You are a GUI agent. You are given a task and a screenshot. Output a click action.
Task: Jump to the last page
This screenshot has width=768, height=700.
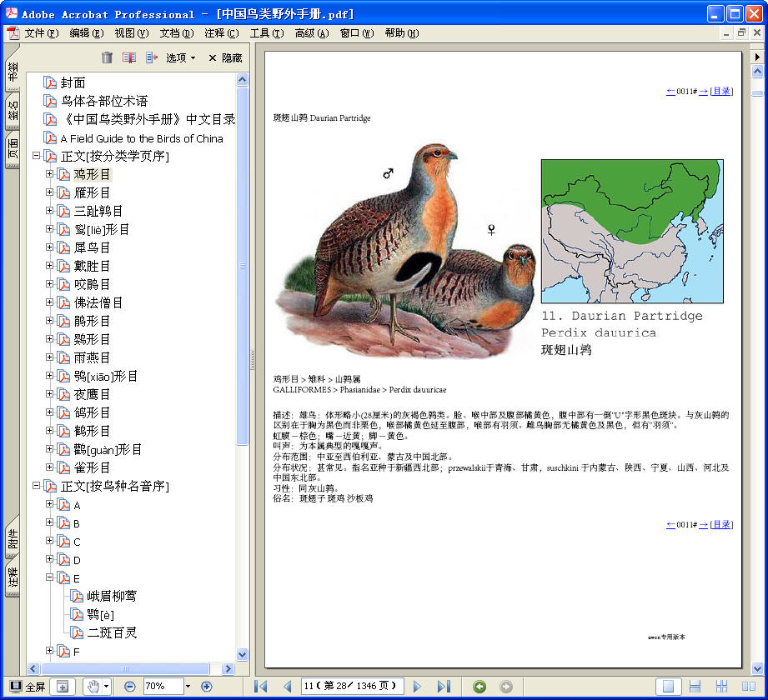click(444, 687)
